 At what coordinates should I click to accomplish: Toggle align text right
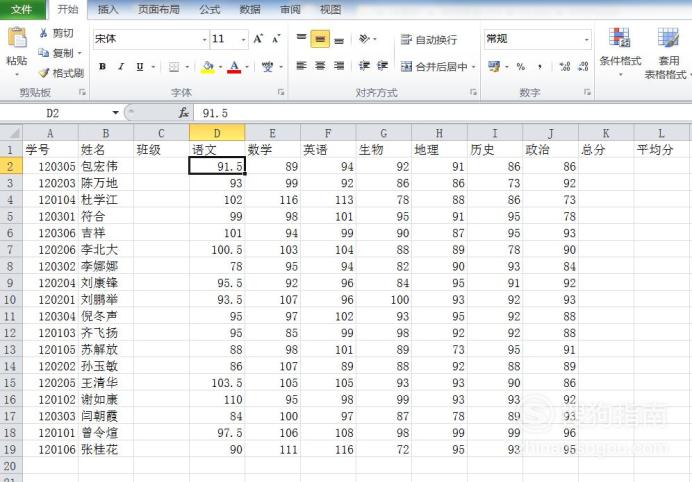click(x=338, y=66)
